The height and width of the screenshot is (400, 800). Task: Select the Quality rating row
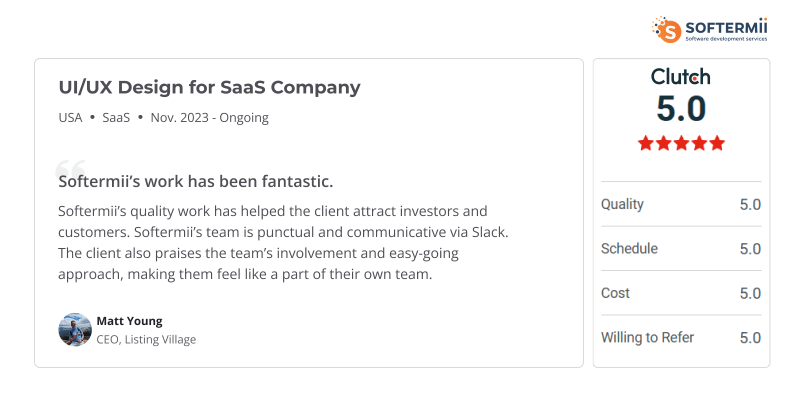tap(681, 204)
